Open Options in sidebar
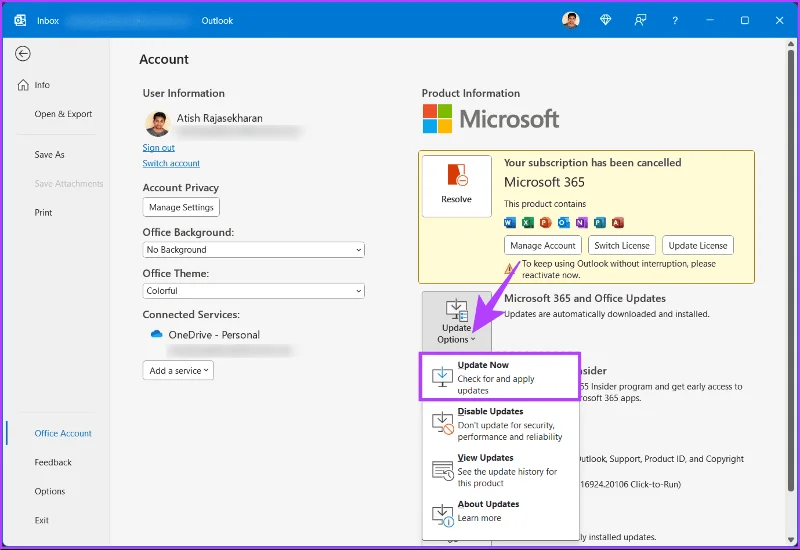This screenshot has width=800, height=550. [50, 491]
